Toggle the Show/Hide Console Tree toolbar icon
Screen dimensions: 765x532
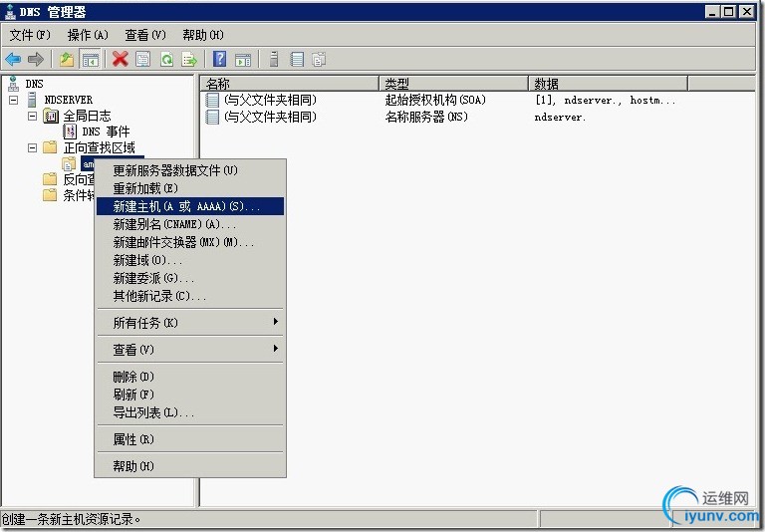pyautogui.click(x=91, y=60)
